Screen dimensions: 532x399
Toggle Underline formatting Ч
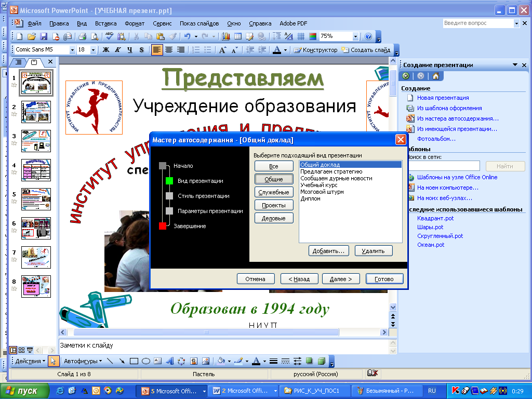129,50
